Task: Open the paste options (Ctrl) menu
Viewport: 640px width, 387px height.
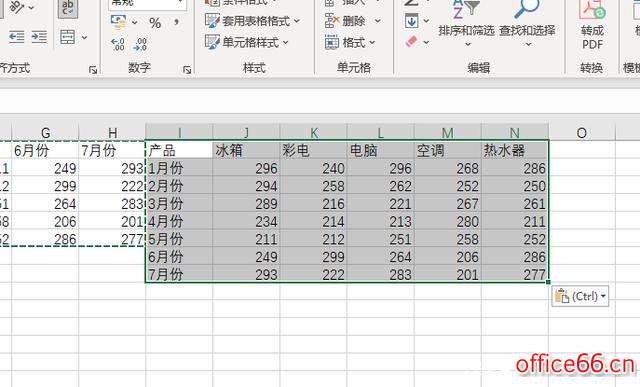Action: coord(580,296)
